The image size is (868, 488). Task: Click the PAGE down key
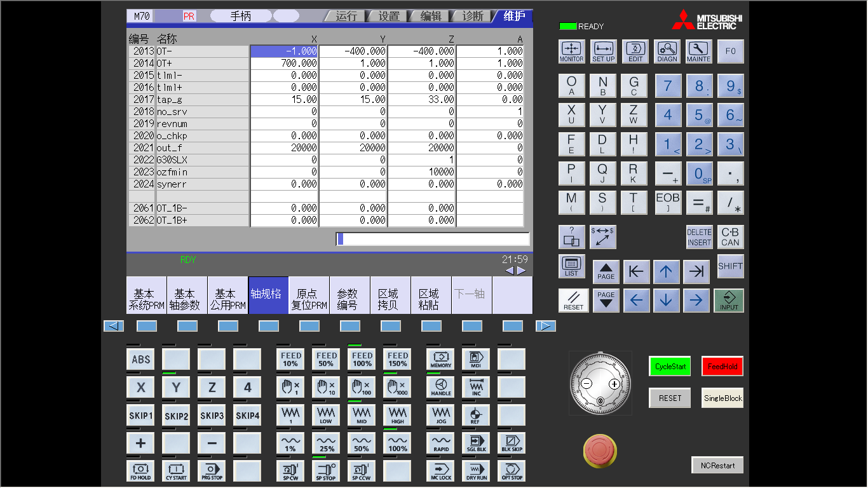pos(606,301)
